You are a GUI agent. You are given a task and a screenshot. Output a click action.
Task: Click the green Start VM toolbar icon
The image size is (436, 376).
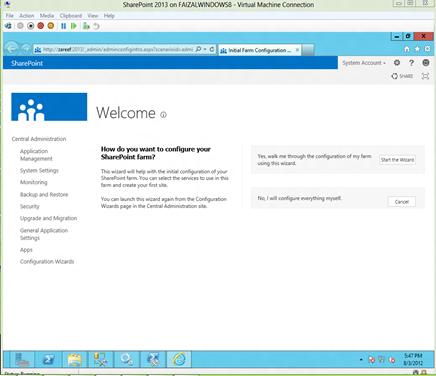(x=74, y=26)
